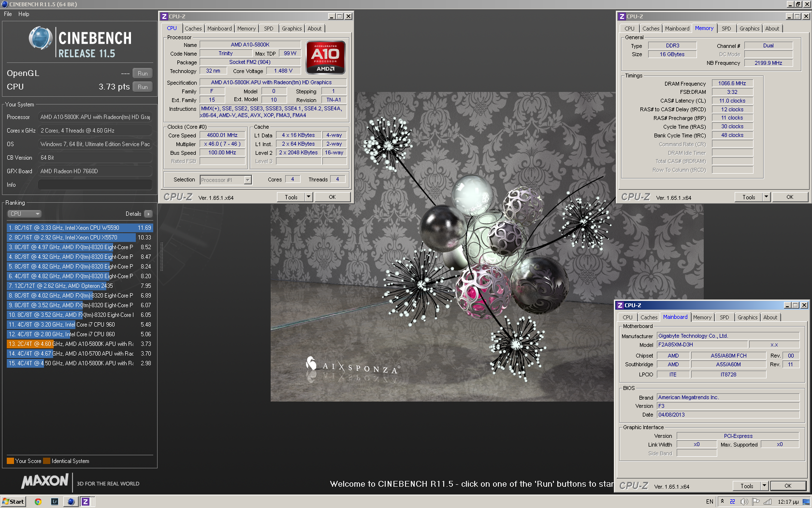Show hidden system tray icons
812x508 pixels.
point(722,502)
